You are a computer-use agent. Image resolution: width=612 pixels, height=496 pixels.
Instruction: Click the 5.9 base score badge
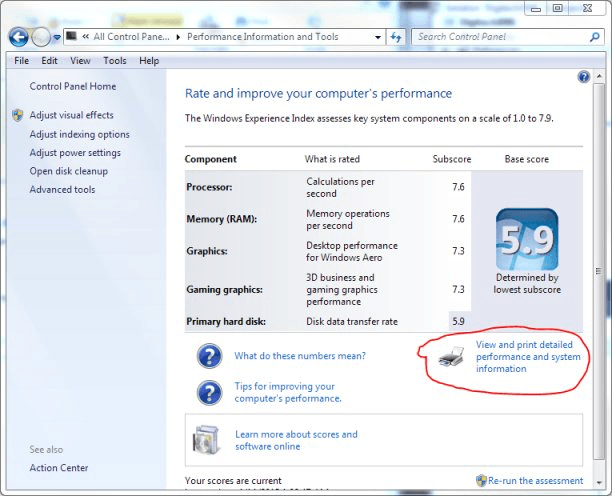point(527,239)
